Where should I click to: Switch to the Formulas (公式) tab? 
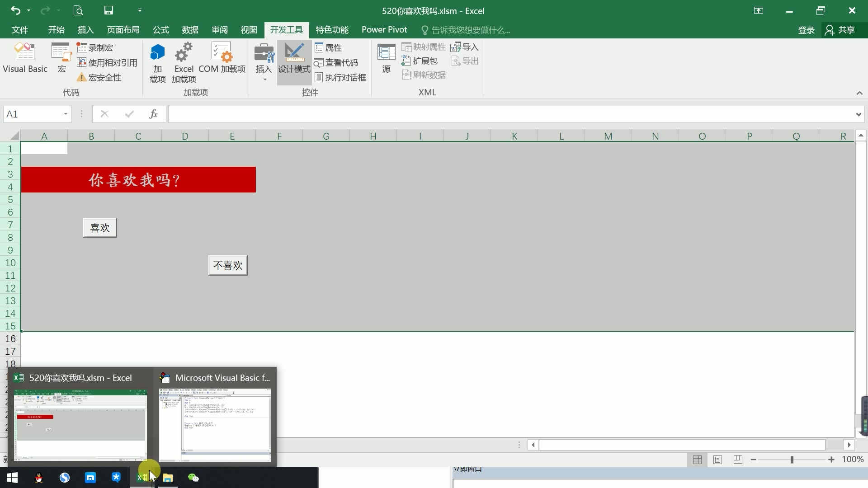click(160, 30)
